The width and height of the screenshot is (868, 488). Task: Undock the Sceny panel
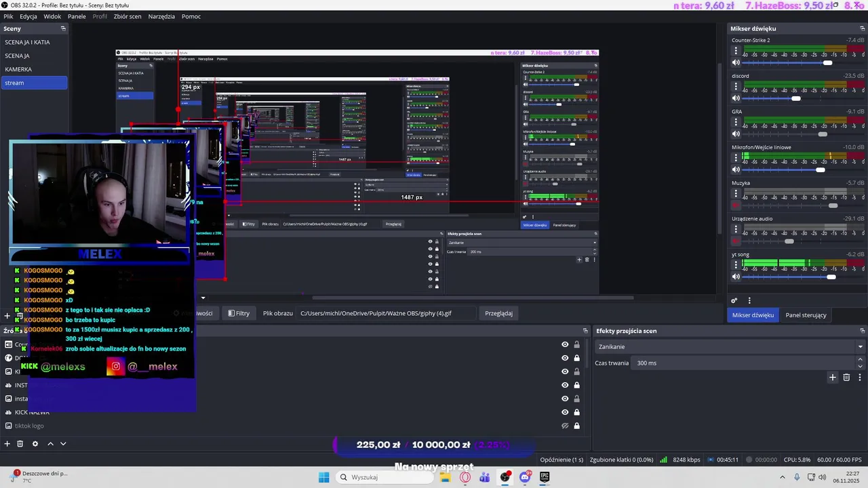(x=63, y=28)
